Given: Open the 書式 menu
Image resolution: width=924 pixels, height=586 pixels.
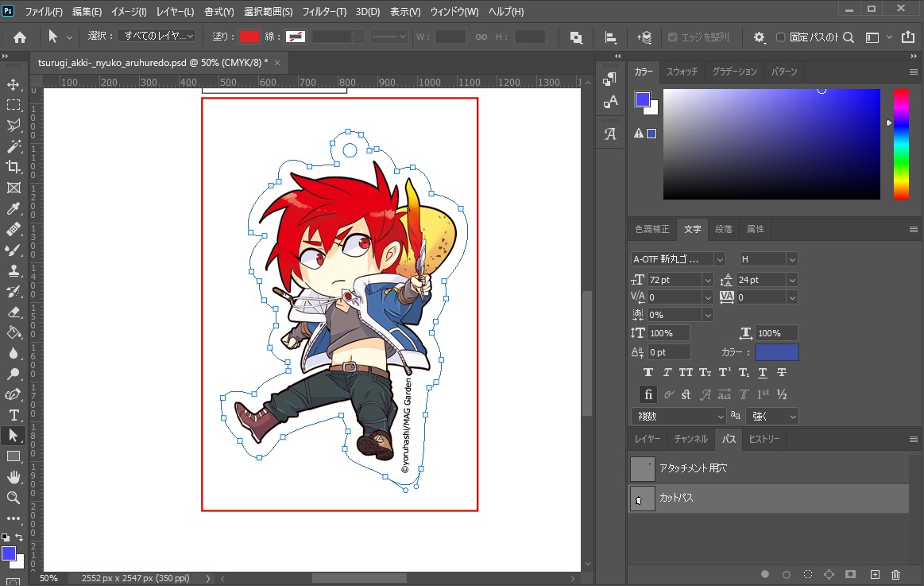Looking at the screenshot, I should 218,11.
